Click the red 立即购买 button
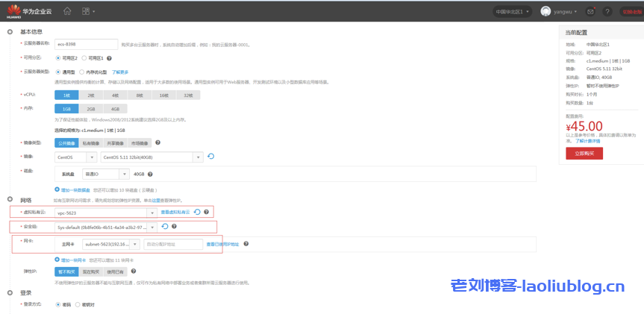Viewport: 644px width, 314px height. (x=584, y=153)
